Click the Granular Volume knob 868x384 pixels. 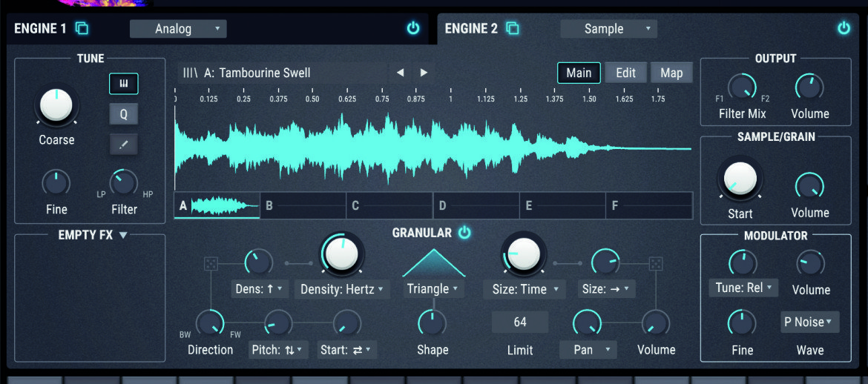[x=656, y=324]
